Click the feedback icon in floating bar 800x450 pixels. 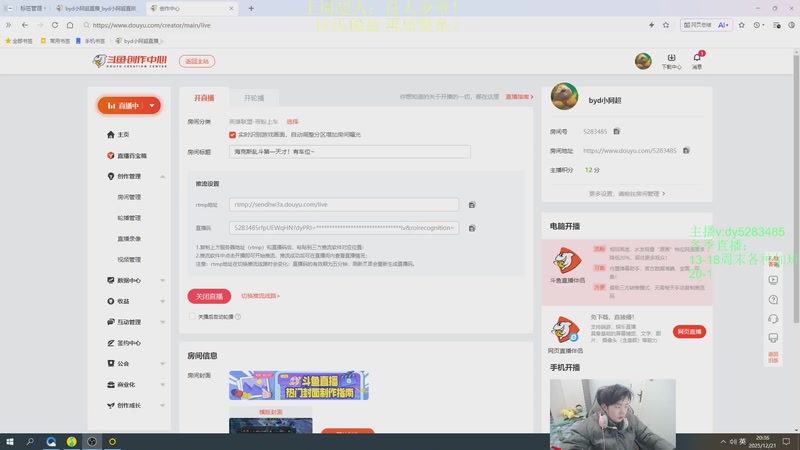click(x=773, y=338)
